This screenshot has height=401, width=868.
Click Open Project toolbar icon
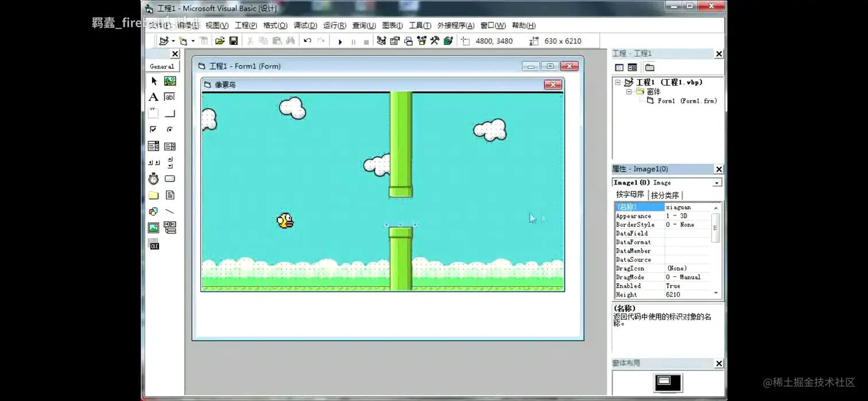coord(220,41)
